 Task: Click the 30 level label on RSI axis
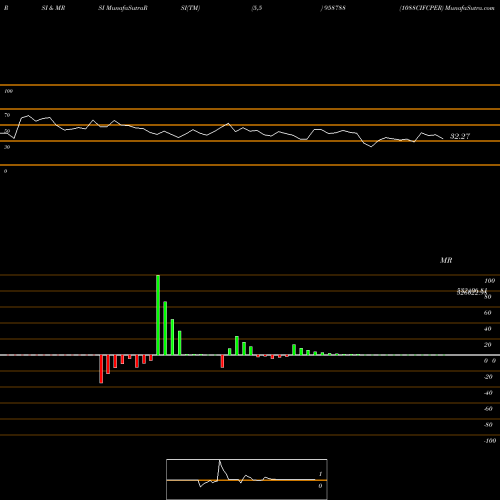(7, 147)
